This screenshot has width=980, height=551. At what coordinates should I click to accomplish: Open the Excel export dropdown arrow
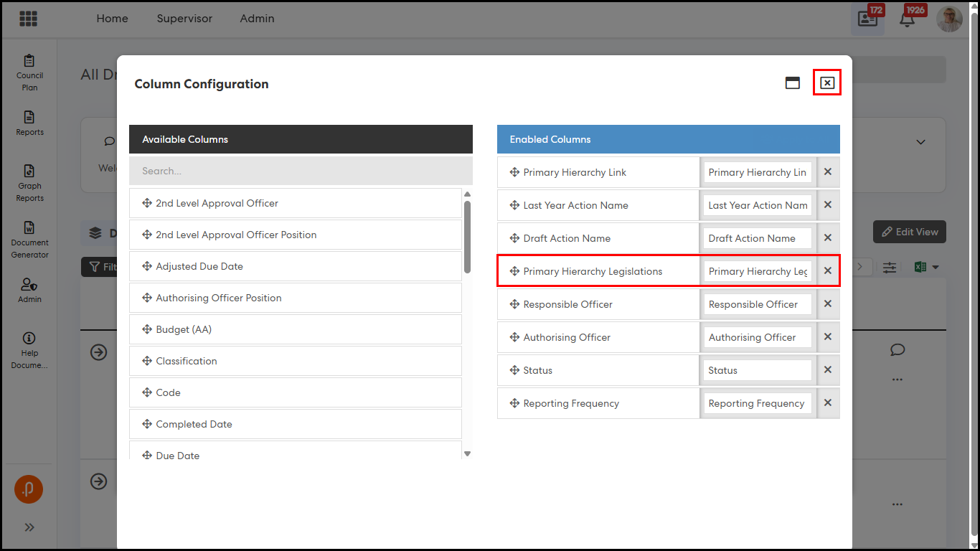(x=936, y=268)
